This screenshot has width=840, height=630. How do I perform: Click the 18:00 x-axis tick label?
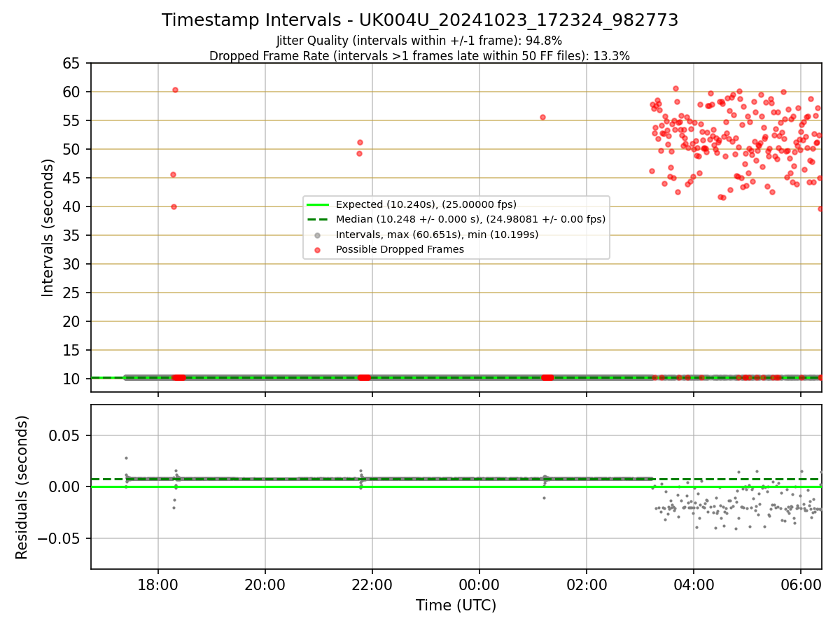click(158, 584)
